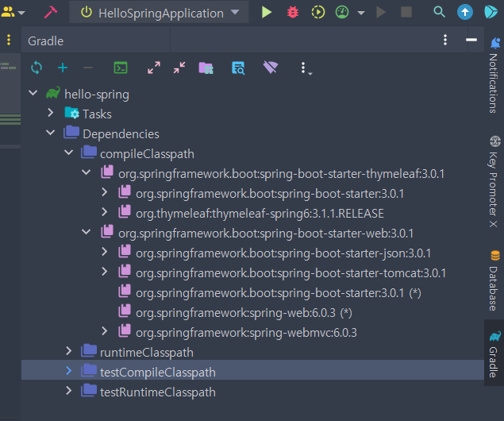Select the hello-spring project row
The height and width of the screenshot is (421, 504).
pos(252,94)
